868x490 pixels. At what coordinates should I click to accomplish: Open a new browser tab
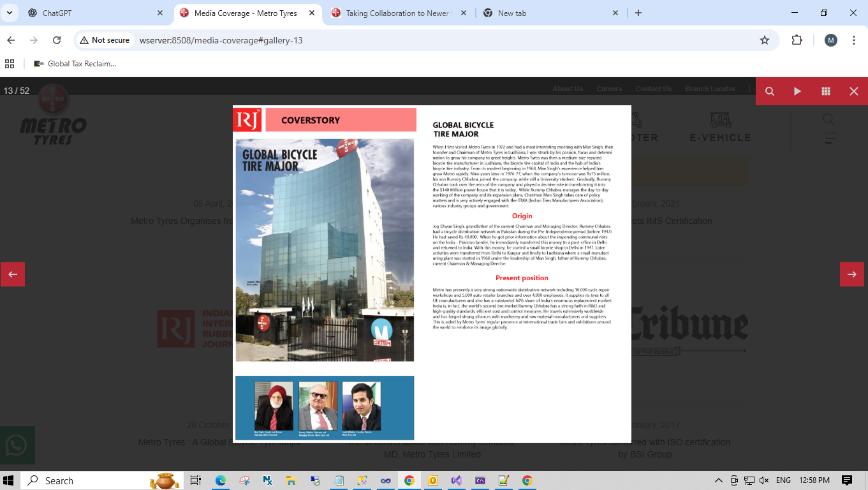638,13
